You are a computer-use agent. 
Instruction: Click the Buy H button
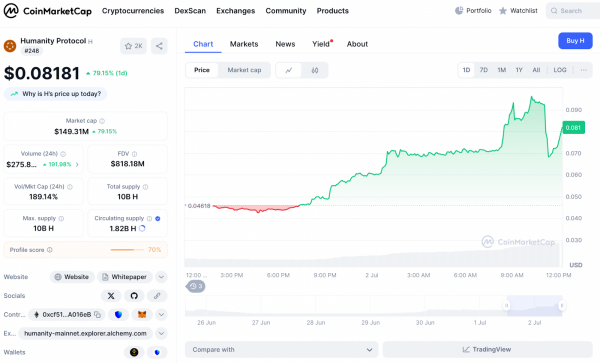pyautogui.click(x=575, y=41)
